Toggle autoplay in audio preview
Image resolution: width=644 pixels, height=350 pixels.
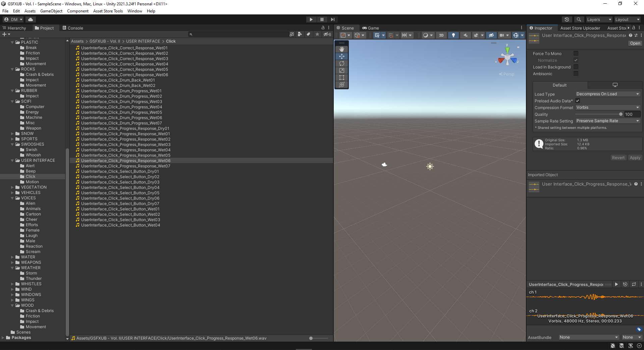click(625, 284)
